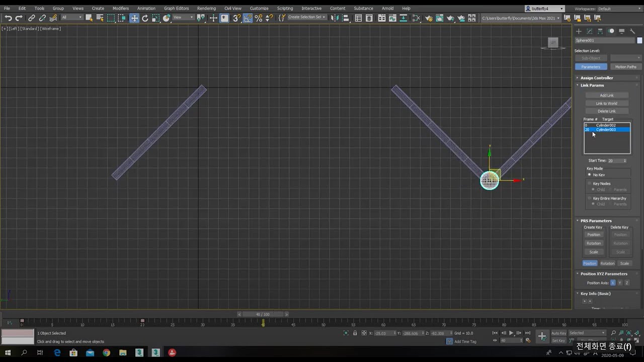Activate the Unlink Selection tool
This screenshot has width=644, height=362.
tap(42, 18)
